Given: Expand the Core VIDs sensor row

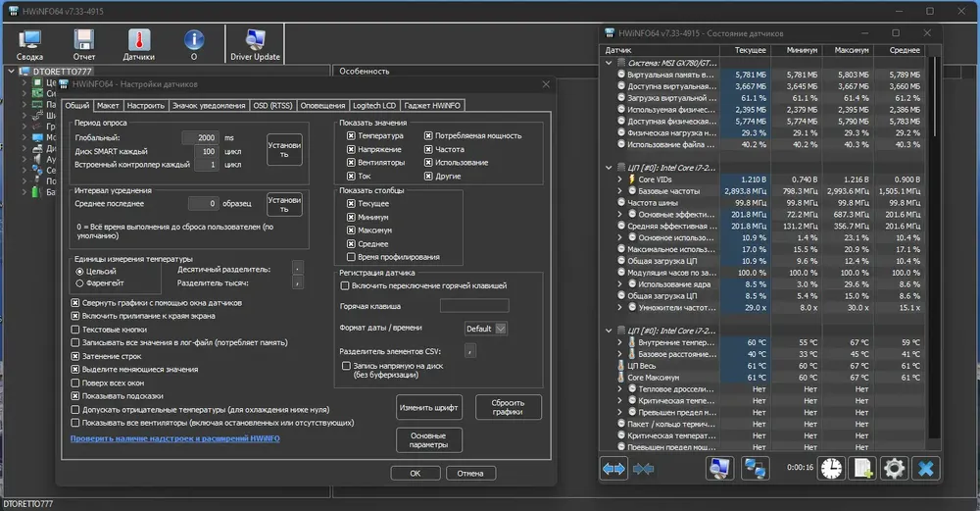Looking at the screenshot, I should pos(619,179).
